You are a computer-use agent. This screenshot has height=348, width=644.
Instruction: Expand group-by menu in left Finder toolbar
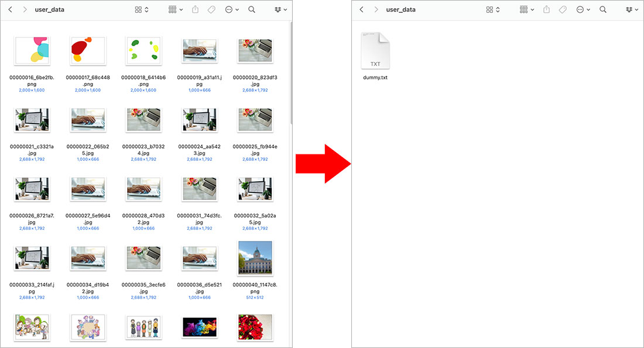pyautogui.click(x=175, y=10)
